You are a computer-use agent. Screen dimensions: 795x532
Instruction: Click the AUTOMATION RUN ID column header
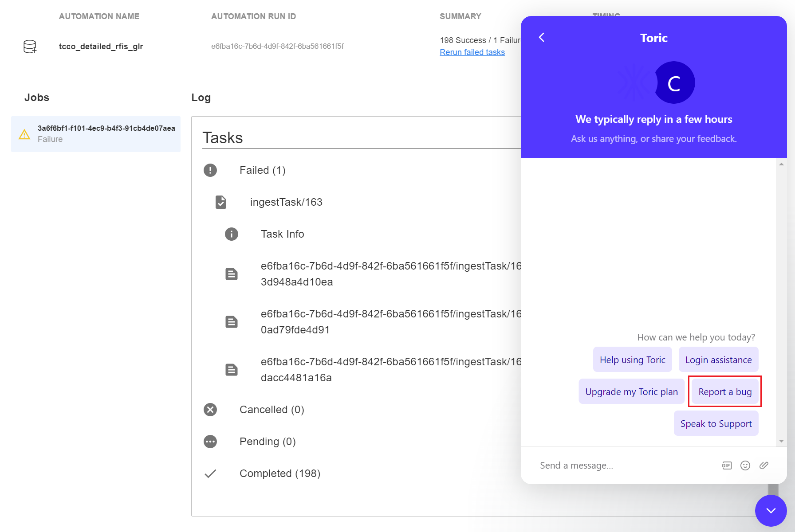[x=253, y=16]
